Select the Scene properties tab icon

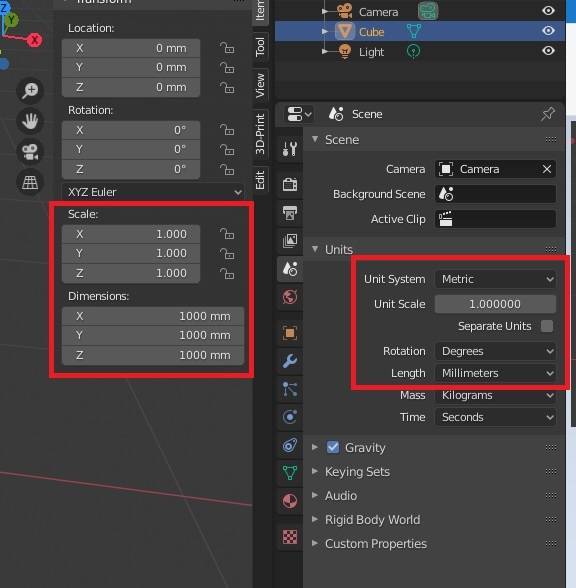pos(290,268)
